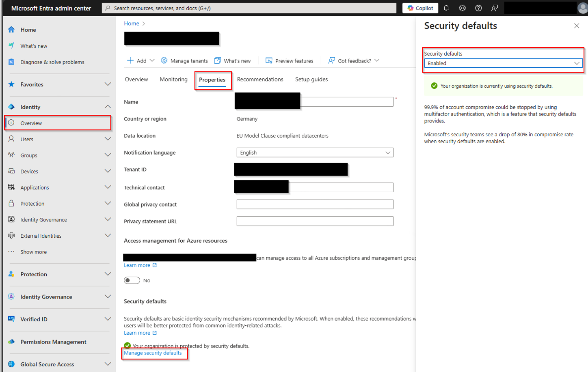Screen dimensions: 588x372
Task: Click the Technical contact field
Action: pyautogui.click(x=315, y=187)
